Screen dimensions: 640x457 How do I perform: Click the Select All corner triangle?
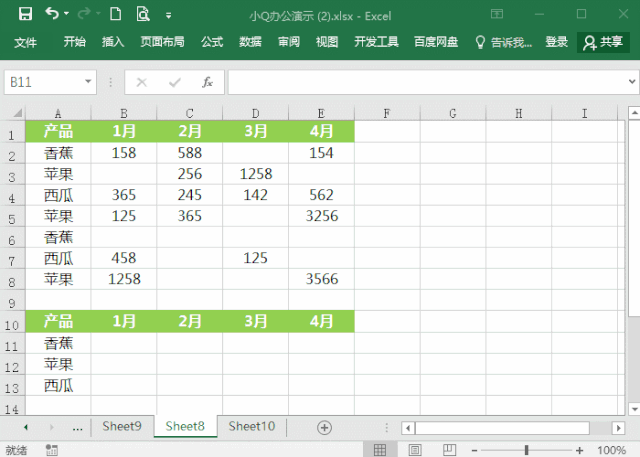point(17,113)
